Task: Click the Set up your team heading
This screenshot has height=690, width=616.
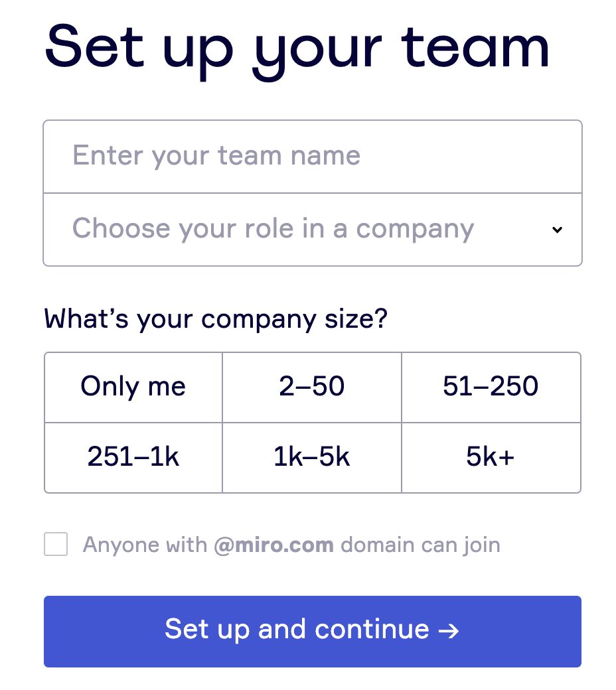Action: pyautogui.click(x=297, y=46)
